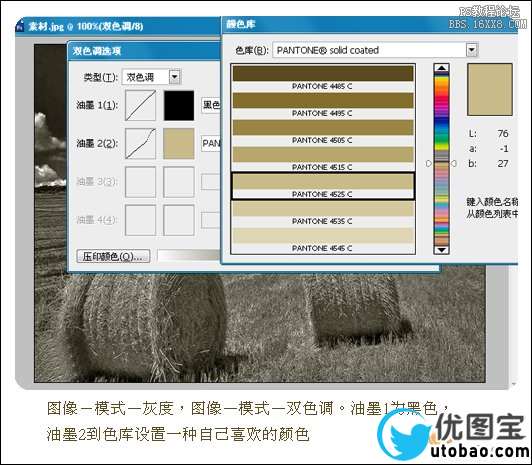Click the a value -1

(x=504, y=149)
